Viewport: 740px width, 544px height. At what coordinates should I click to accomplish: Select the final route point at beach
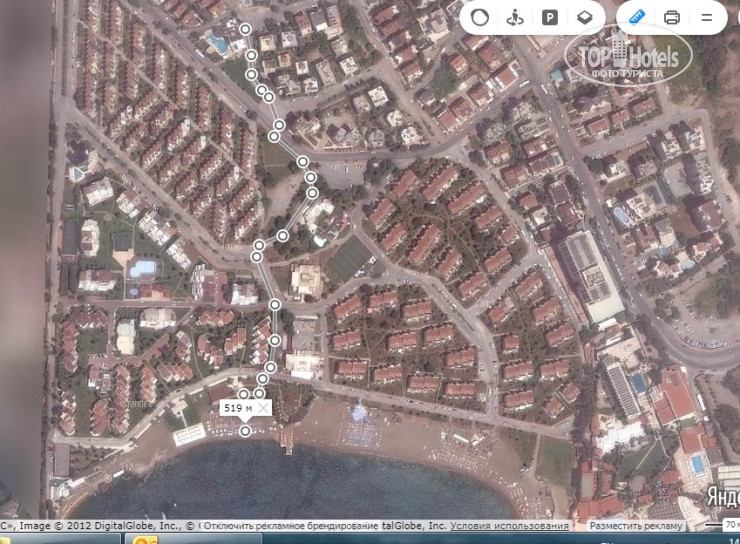(246, 431)
